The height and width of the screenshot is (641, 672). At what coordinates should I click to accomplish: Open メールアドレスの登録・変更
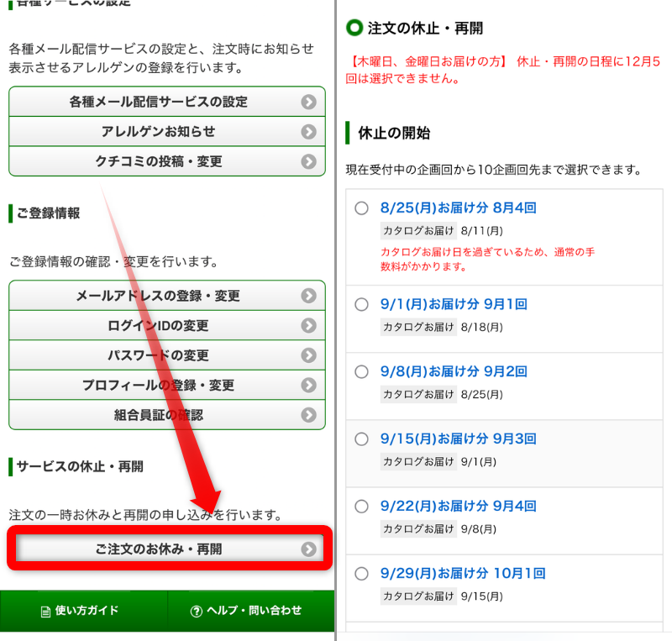(x=166, y=296)
